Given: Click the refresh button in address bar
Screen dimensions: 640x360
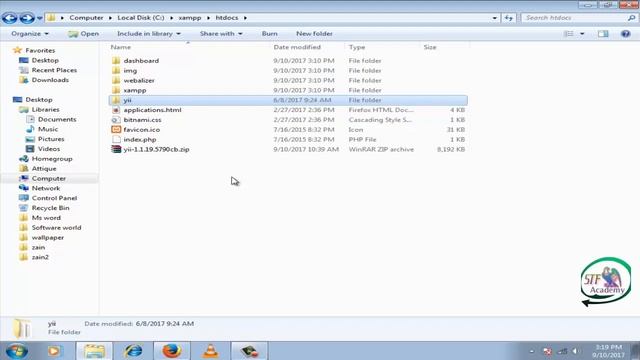Looking at the screenshot, I should point(509,18).
